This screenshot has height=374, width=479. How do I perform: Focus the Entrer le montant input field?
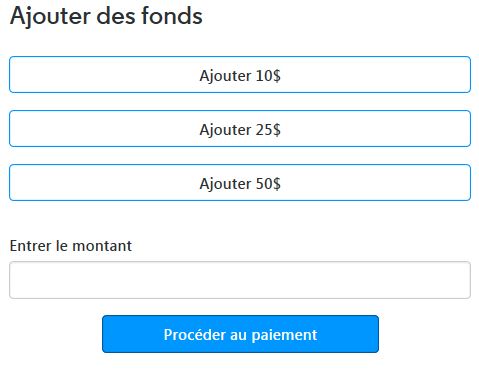(x=240, y=280)
